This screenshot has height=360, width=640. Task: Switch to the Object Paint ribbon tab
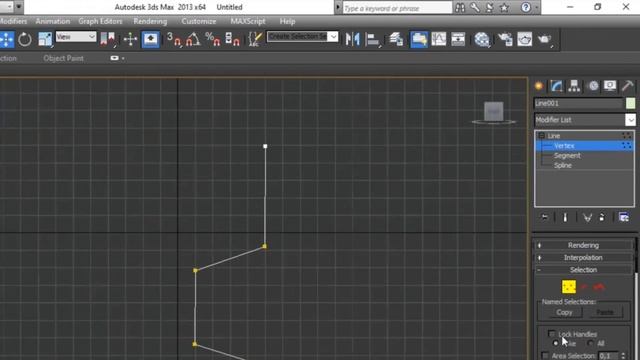pyautogui.click(x=63, y=58)
